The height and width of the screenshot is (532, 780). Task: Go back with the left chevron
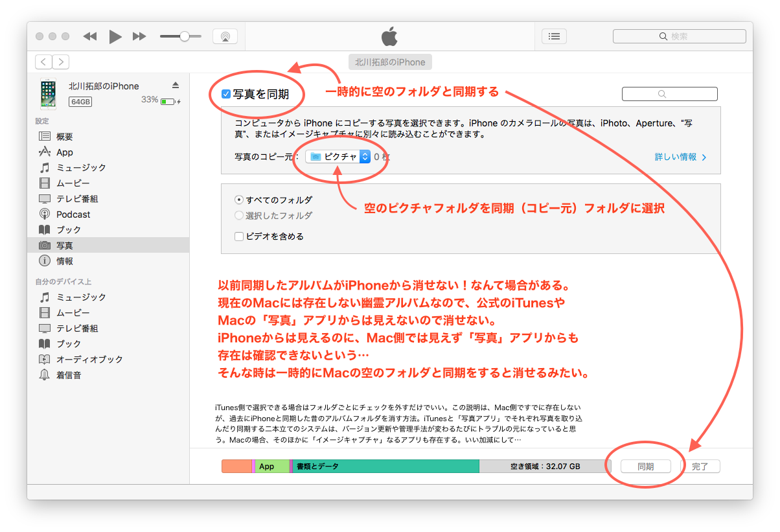click(43, 62)
